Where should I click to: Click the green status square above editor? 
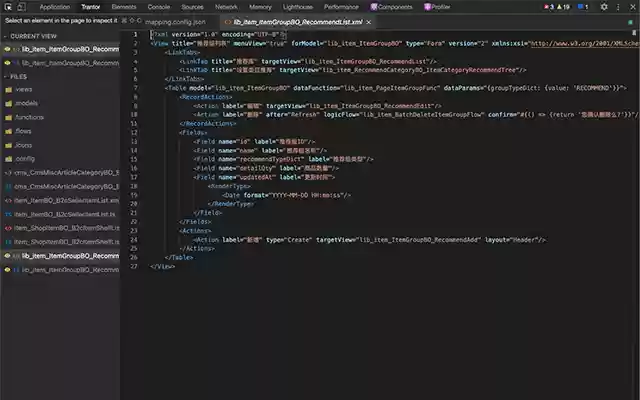pyautogui.click(x=630, y=22)
